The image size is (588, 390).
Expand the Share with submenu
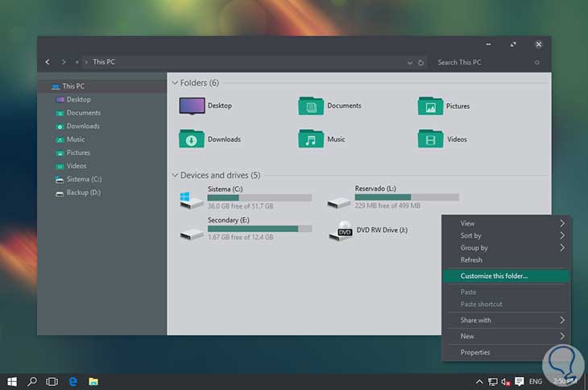click(506, 320)
